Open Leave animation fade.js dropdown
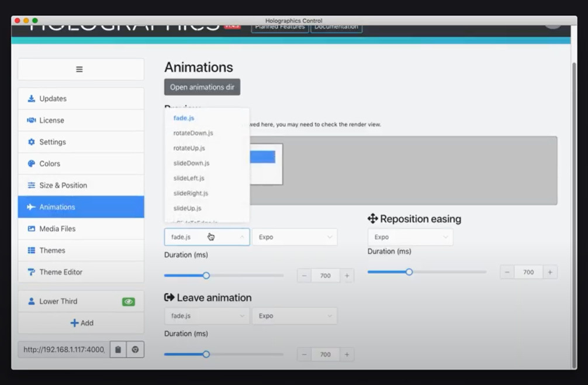Screen dimensions: 588x385 click(207, 316)
